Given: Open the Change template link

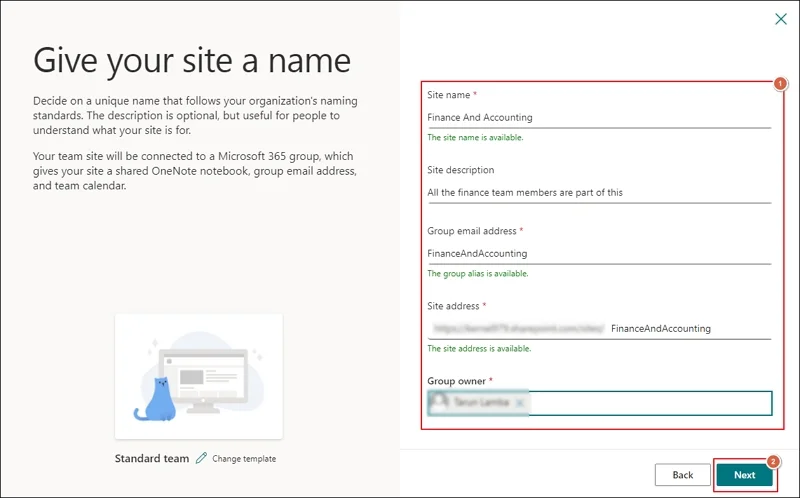Looking at the screenshot, I should [x=244, y=459].
